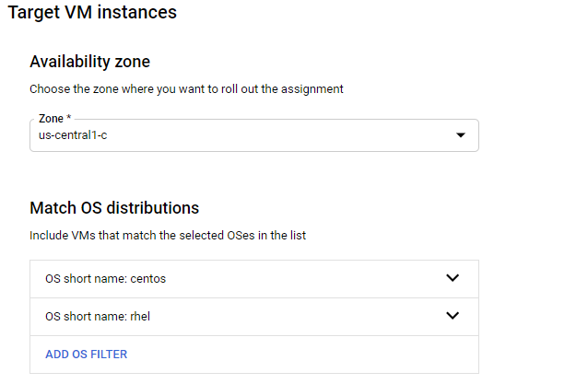Click the Zone field label
The height and width of the screenshot is (384, 588).
50,120
